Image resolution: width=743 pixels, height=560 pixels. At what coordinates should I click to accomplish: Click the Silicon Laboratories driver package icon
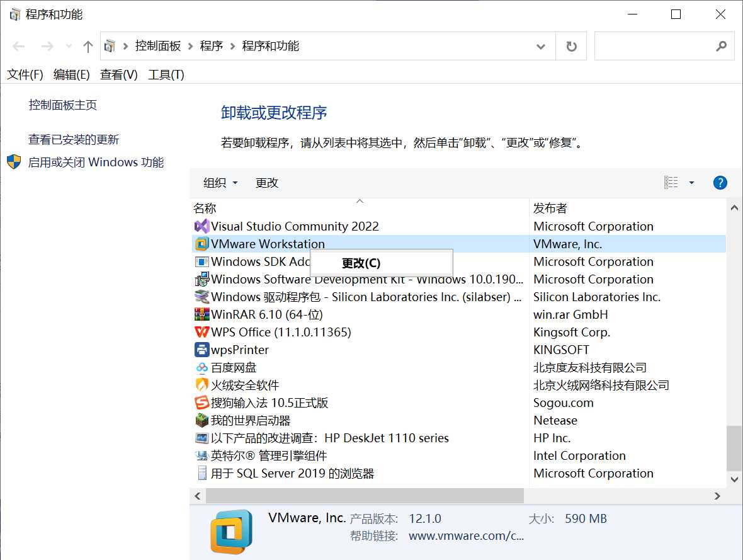tap(202, 297)
